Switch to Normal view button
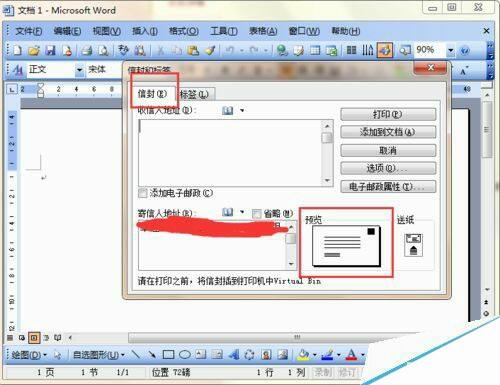The image size is (500, 385). pos(10,338)
